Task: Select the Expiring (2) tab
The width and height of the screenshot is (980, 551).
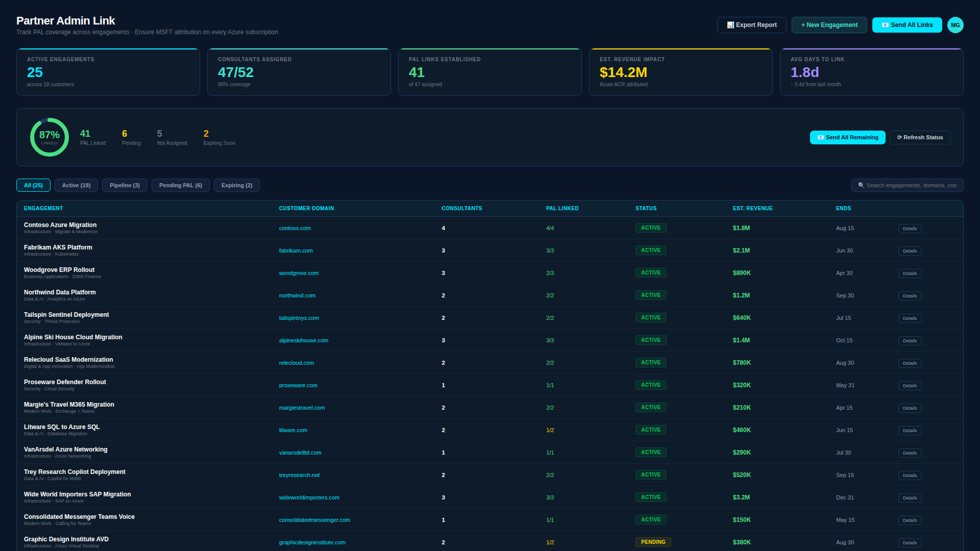Action: 236,185
